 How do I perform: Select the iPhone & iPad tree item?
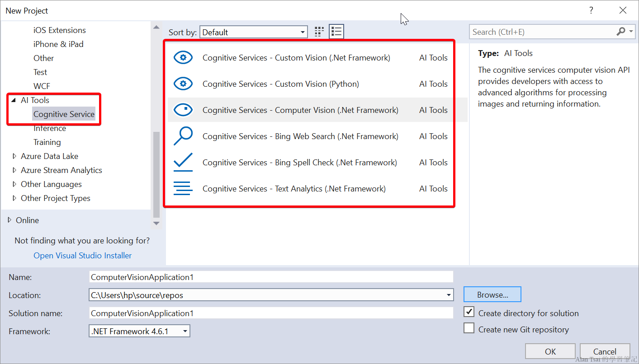point(58,44)
